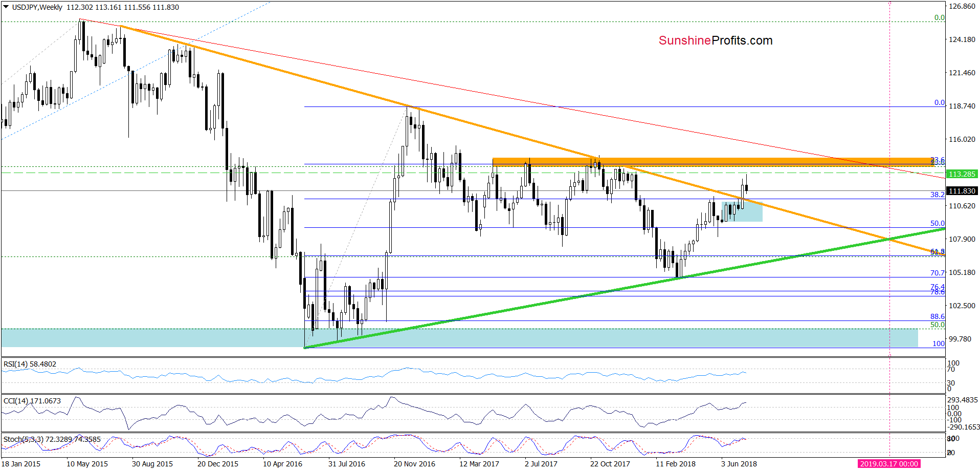Click the 22 Oct 2017 date label
The height and width of the screenshot is (471, 980).
pos(610,464)
